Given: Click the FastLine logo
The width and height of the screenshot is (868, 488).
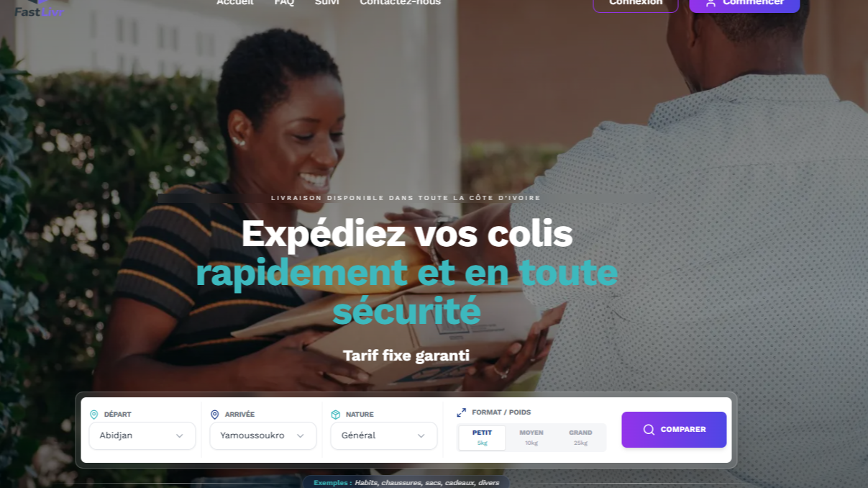Looking at the screenshot, I should tap(39, 9).
